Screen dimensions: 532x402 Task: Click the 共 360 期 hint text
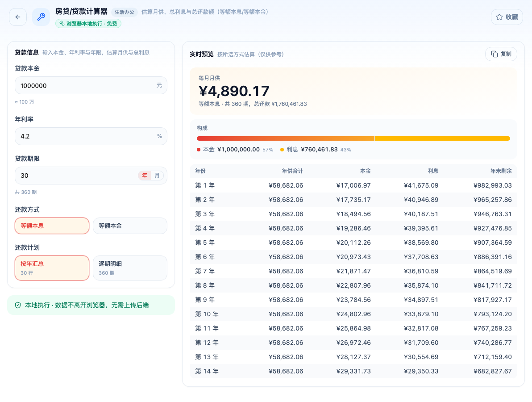click(25, 192)
